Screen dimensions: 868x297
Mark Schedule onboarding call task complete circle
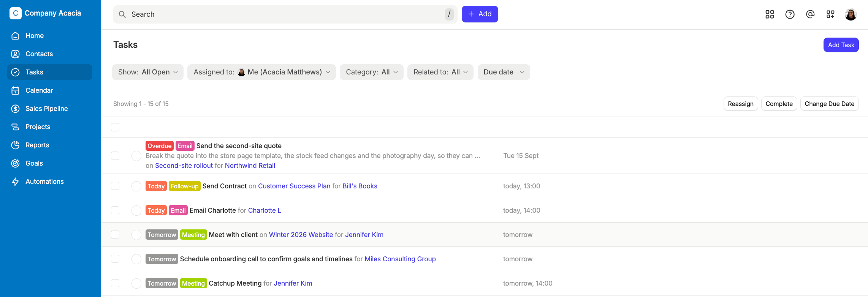tap(136, 259)
